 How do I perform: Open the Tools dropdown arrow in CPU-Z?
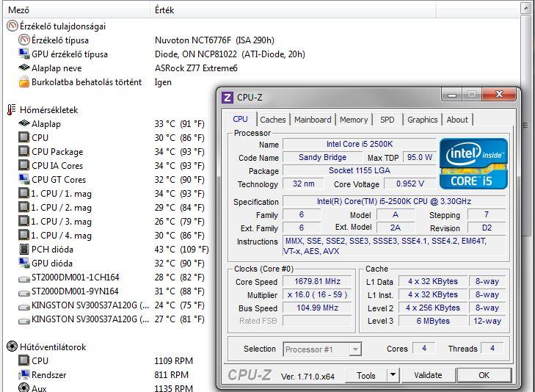(393, 375)
